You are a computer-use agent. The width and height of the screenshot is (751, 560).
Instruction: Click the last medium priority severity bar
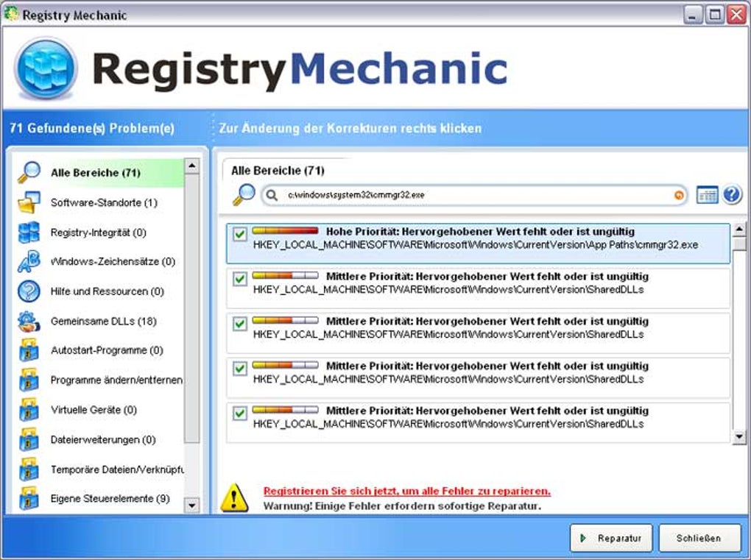pyautogui.click(x=286, y=410)
